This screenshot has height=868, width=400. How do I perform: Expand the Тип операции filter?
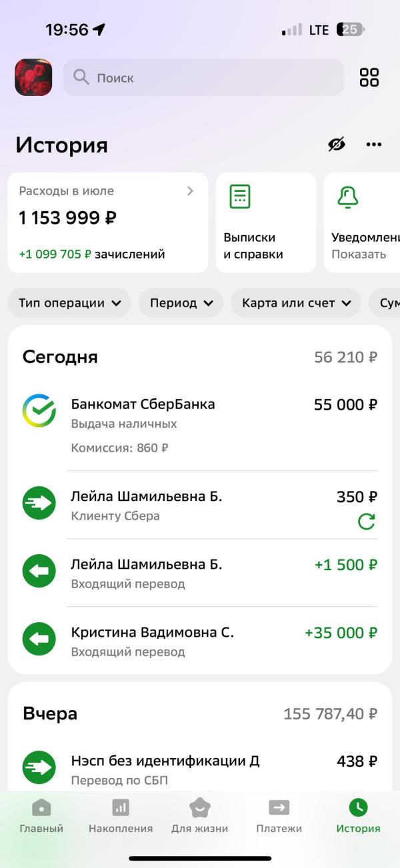(70, 303)
